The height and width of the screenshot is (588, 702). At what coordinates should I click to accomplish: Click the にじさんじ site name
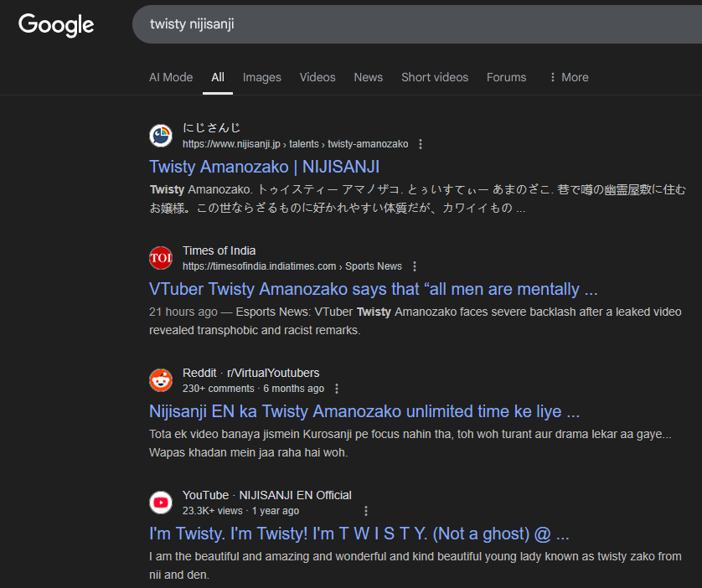click(x=211, y=128)
